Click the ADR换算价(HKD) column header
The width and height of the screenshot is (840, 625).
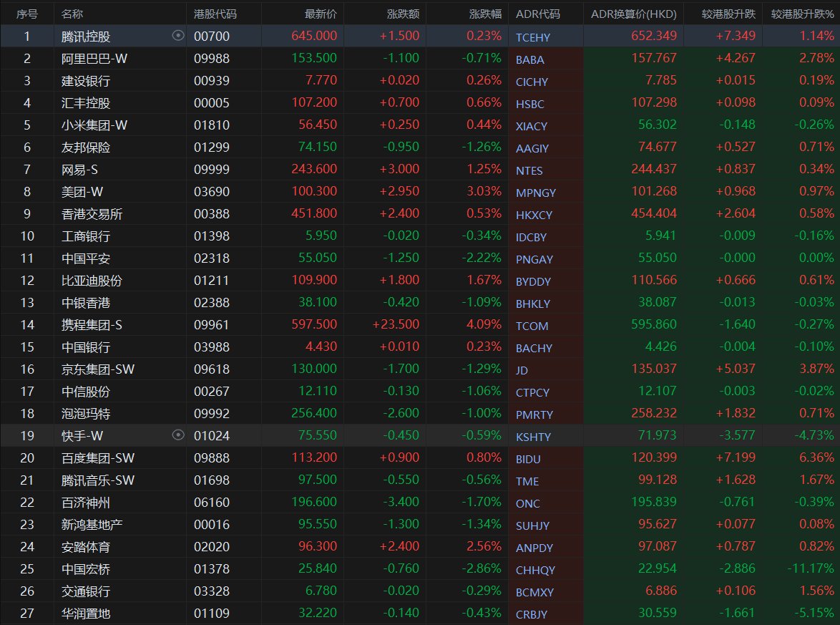click(x=633, y=14)
